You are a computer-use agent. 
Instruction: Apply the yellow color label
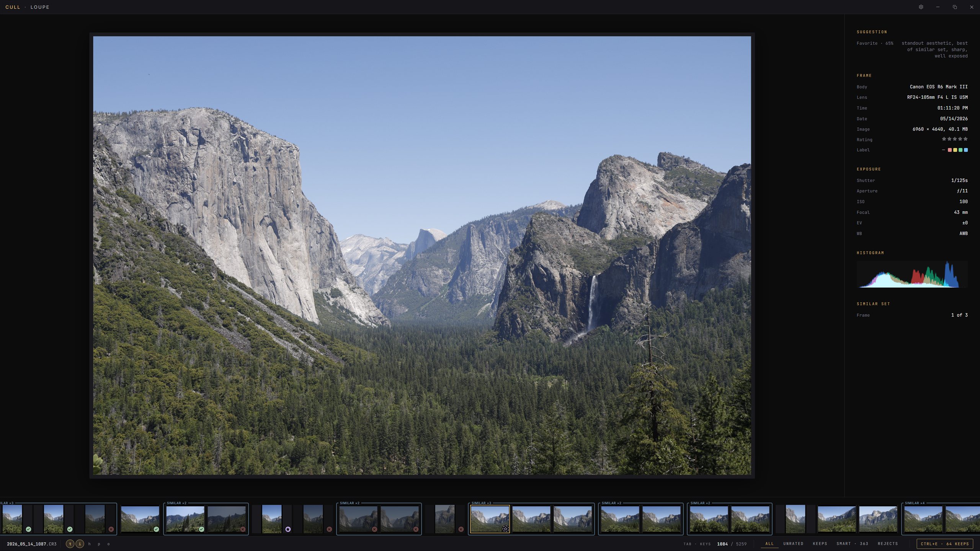(955, 150)
